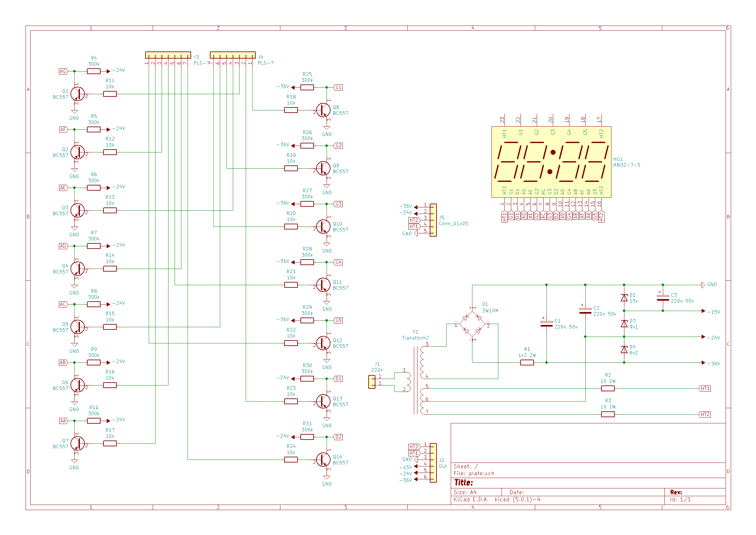756x535 pixels.
Task: Click resistor R17 10k symbol
Action: coord(110,444)
